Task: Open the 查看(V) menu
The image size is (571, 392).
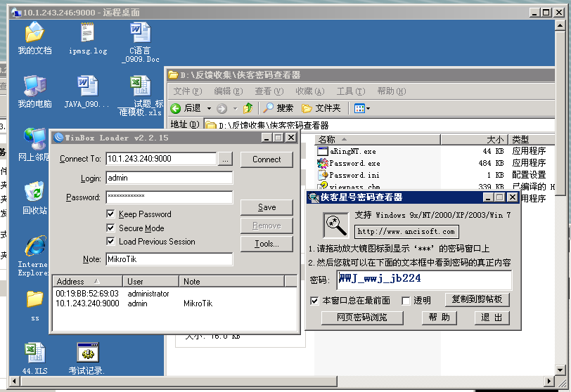Action: (x=269, y=91)
